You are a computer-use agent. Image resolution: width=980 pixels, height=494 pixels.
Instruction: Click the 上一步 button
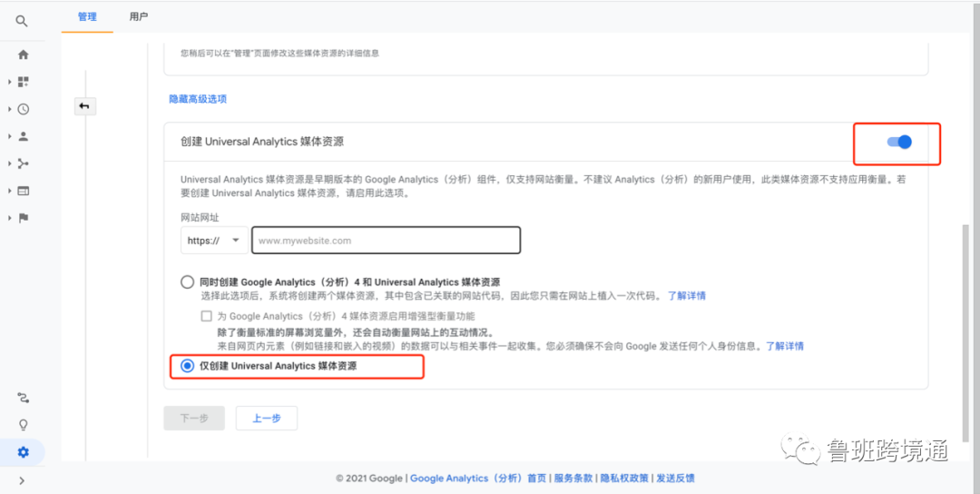click(266, 419)
